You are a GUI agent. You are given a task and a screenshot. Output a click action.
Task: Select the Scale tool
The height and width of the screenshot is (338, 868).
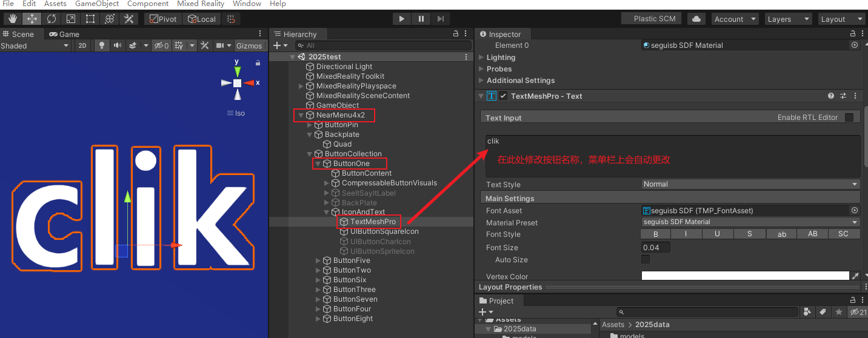coord(70,19)
